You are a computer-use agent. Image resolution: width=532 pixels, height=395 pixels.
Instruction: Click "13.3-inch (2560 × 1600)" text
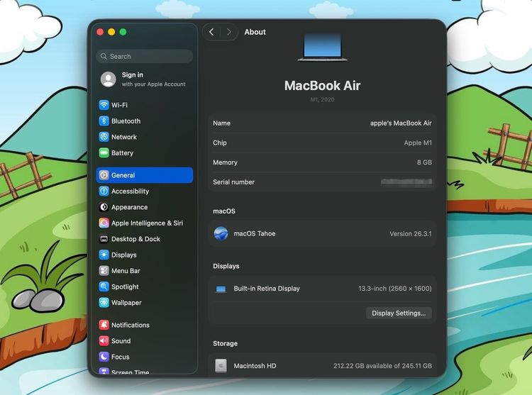click(395, 289)
